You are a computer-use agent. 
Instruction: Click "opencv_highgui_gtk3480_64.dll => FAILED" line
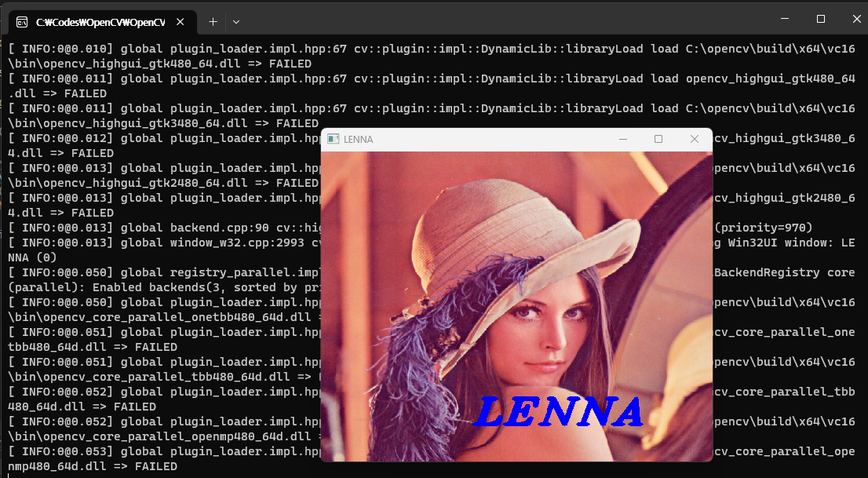(x=163, y=123)
